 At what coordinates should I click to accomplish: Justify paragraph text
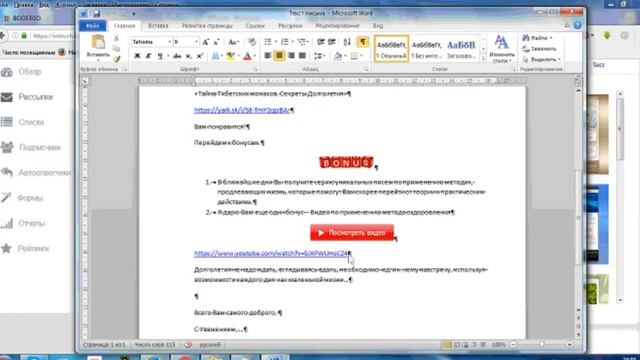(302, 56)
